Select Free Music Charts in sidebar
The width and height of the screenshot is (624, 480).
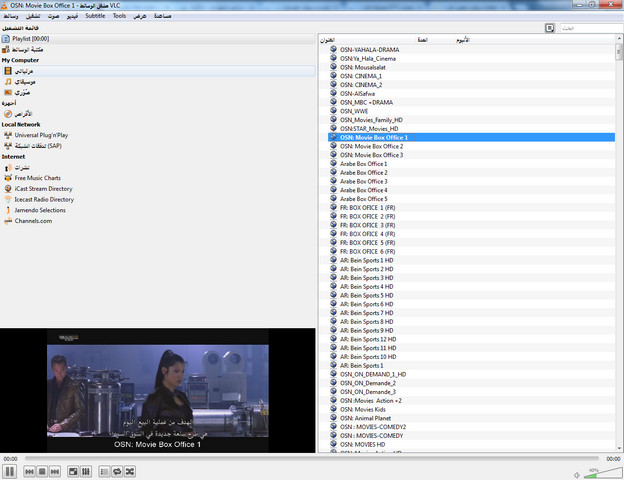point(38,177)
